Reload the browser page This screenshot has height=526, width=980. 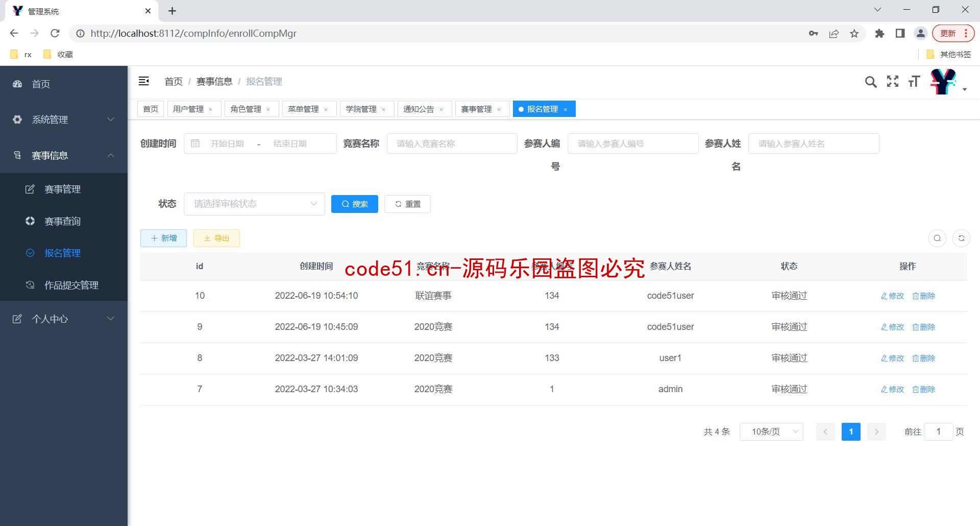pos(55,33)
